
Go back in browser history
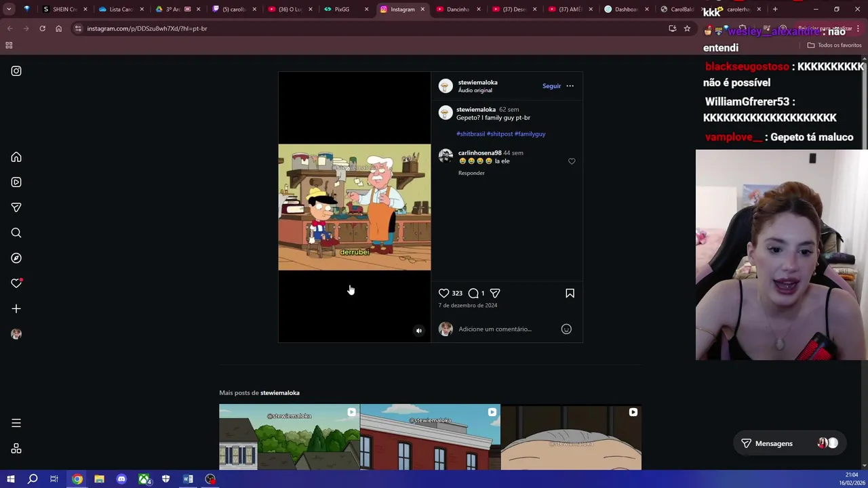pos(9,28)
